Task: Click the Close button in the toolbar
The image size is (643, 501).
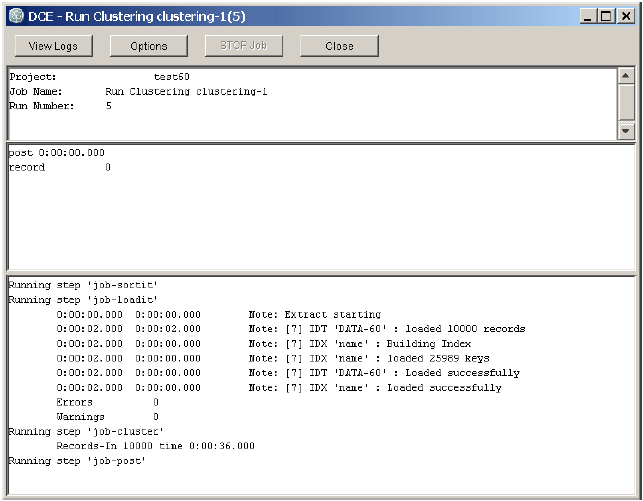Action: point(339,46)
